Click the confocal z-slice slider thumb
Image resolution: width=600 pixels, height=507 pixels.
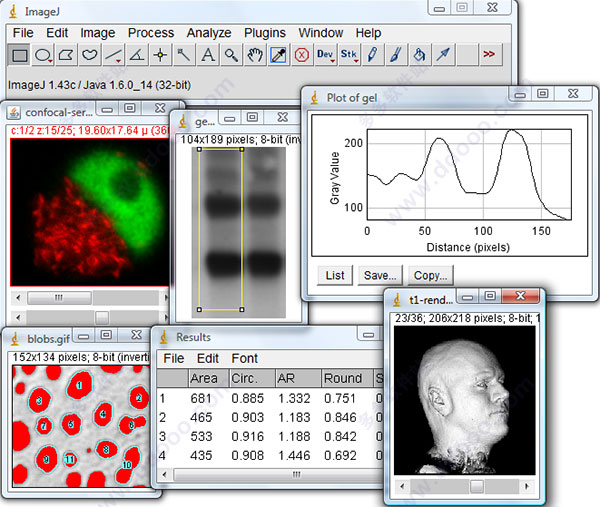point(102,317)
